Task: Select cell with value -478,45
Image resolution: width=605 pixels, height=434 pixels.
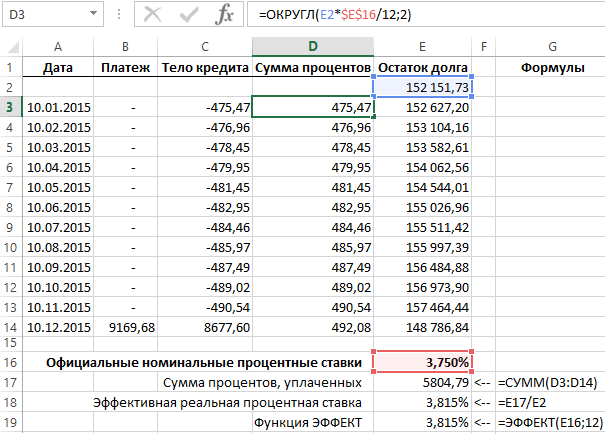Action: click(205, 147)
